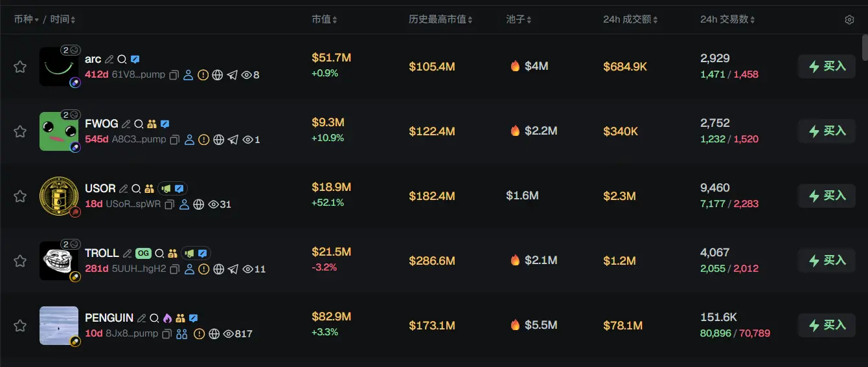This screenshot has width=868, height=367.
Task: Sort by 市值 column header
Action: click(x=324, y=20)
